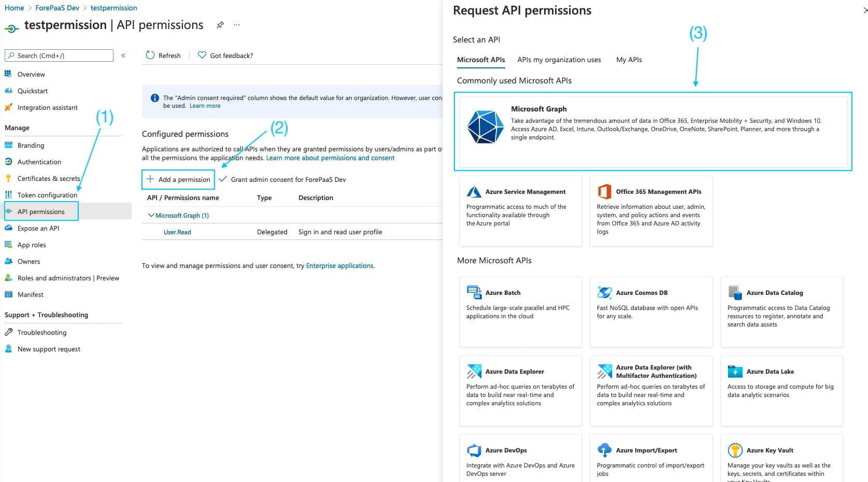The image size is (868, 482).
Task: Click the Owners people icon
Action: (8, 261)
